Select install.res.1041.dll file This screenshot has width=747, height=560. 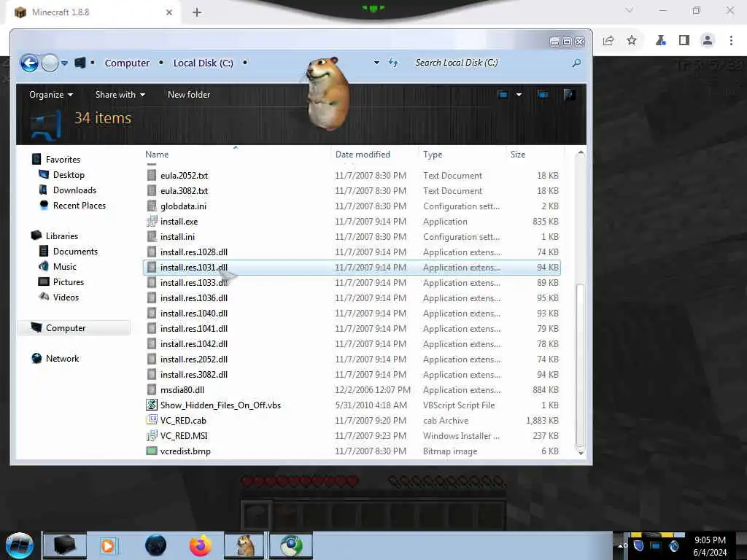tap(194, 329)
